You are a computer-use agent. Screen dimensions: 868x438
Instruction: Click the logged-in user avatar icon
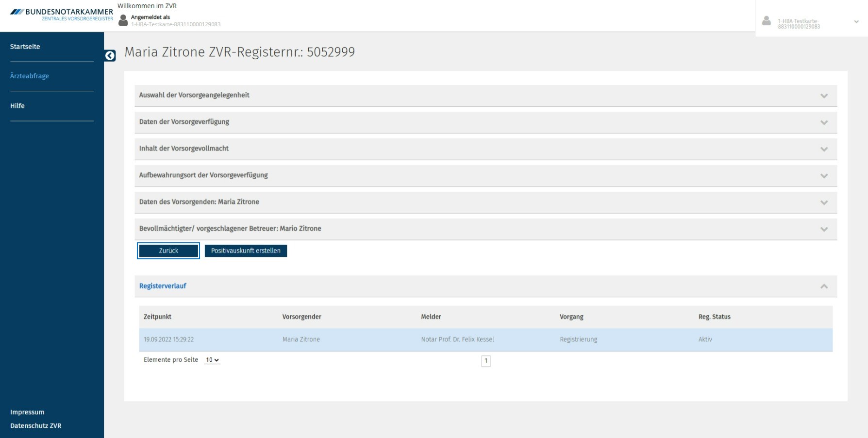click(123, 20)
